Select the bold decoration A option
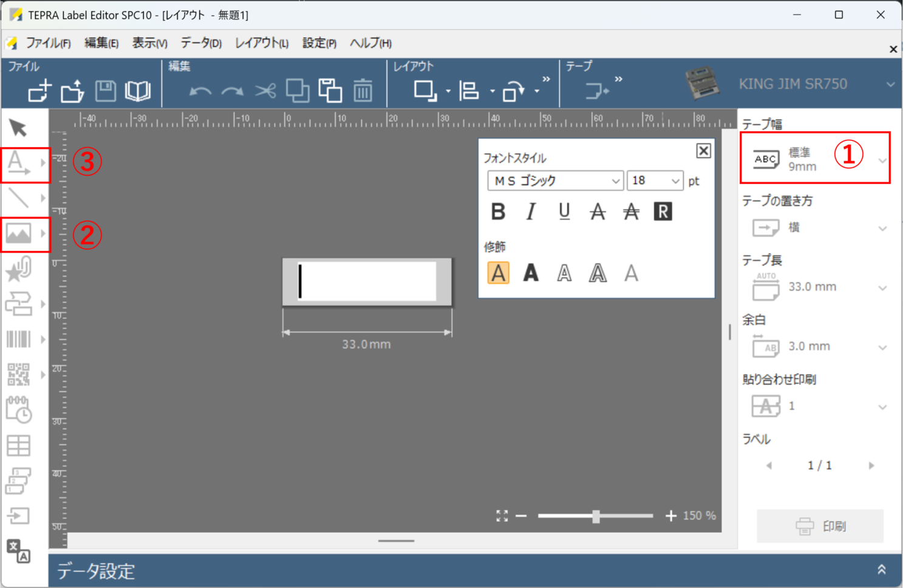911x588 pixels. point(531,273)
